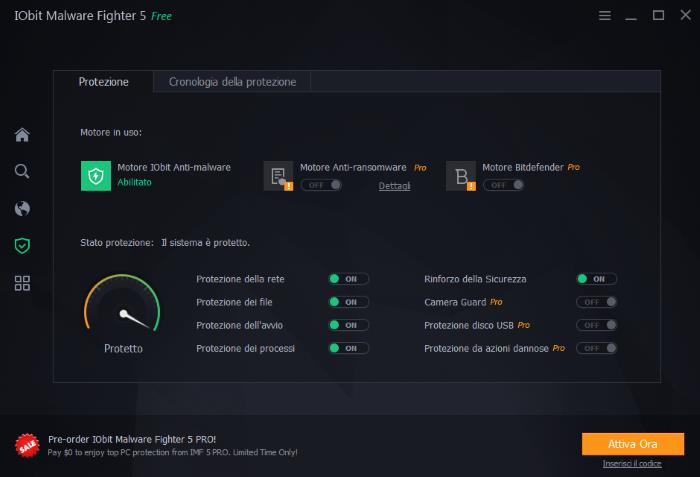The height and width of the screenshot is (477, 700).
Task: Open the Scan magnifier sidebar icon
Action: (22, 172)
